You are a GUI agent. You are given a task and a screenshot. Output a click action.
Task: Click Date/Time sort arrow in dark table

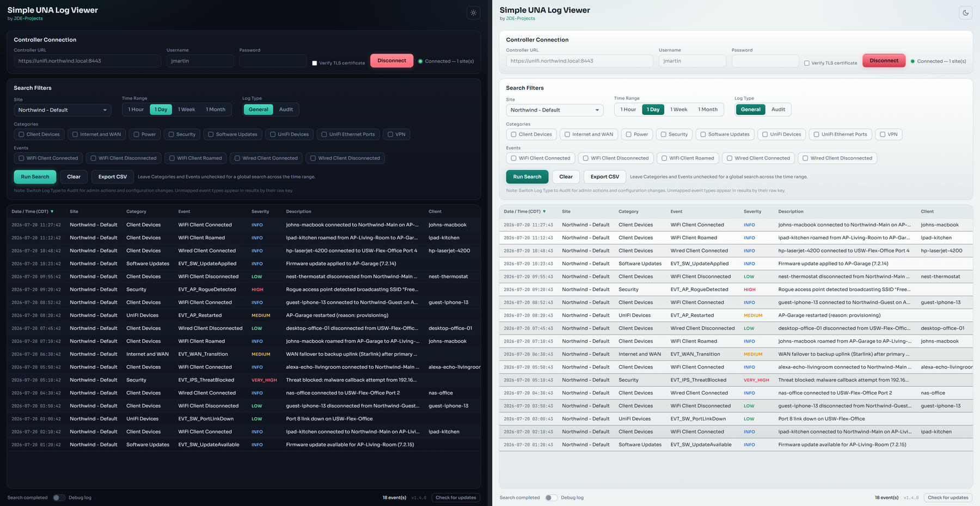(x=52, y=212)
